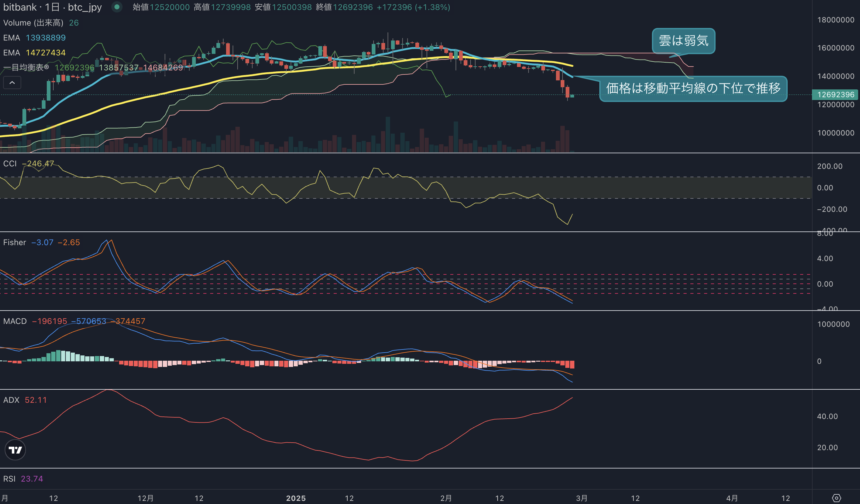This screenshot has width=860, height=504.
Task: Collapse the indicator legend using the chevron arrow
Action: click(12, 82)
